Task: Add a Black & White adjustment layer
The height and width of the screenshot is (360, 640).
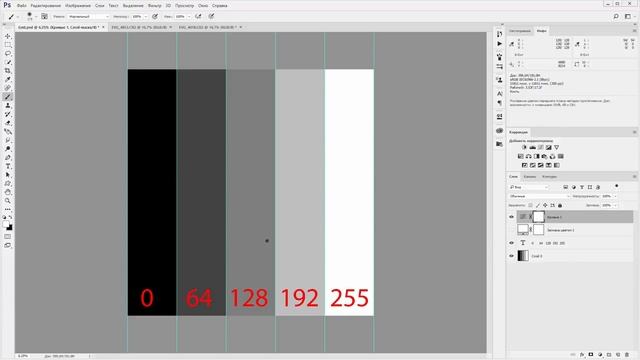Action: click(x=537, y=156)
